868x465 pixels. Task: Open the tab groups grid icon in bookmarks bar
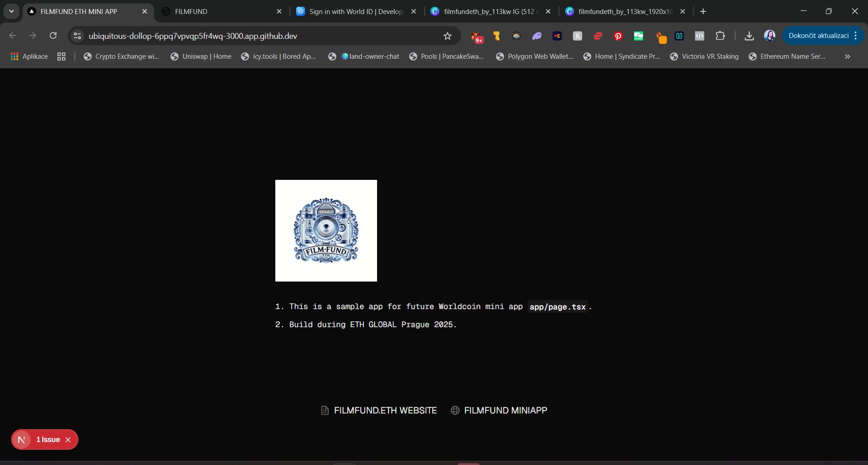61,56
